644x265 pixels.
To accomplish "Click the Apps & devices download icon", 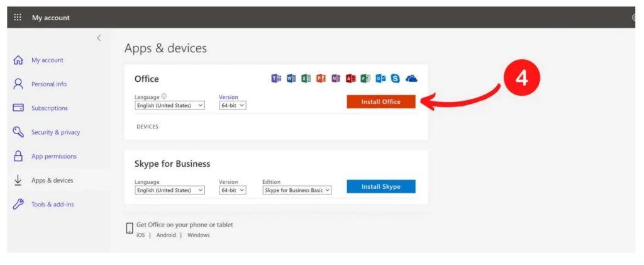I will pyautogui.click(x=18, y=180).
